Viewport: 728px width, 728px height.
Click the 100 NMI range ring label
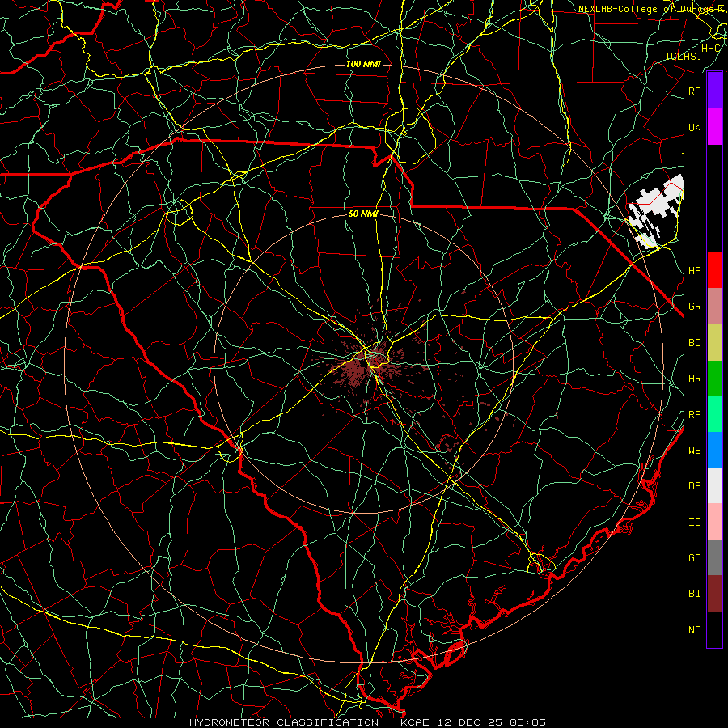pyautogui.click(x=363, y=64)
